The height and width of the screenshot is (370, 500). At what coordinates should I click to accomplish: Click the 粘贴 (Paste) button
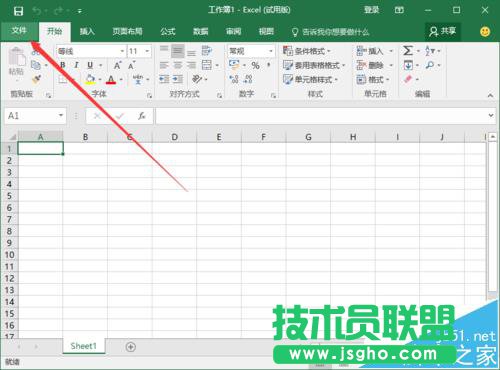[x=16, y=62]
